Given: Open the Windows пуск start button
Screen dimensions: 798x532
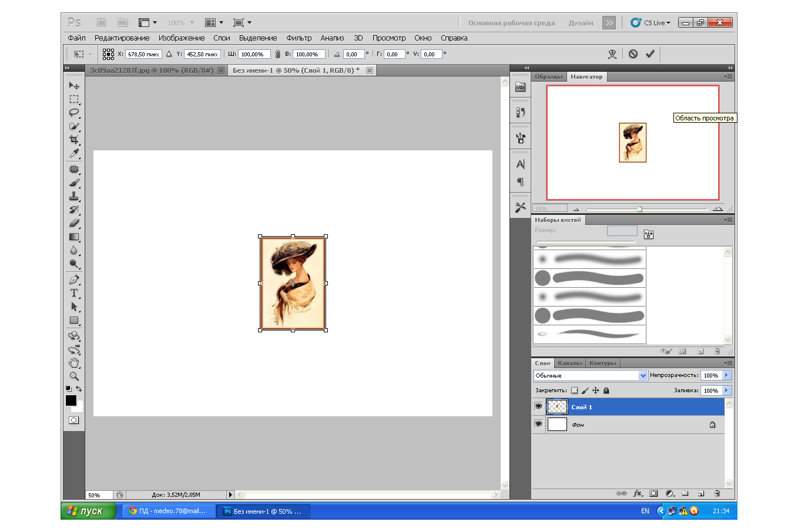Looking at the screenshot, I should click(88, 511).
